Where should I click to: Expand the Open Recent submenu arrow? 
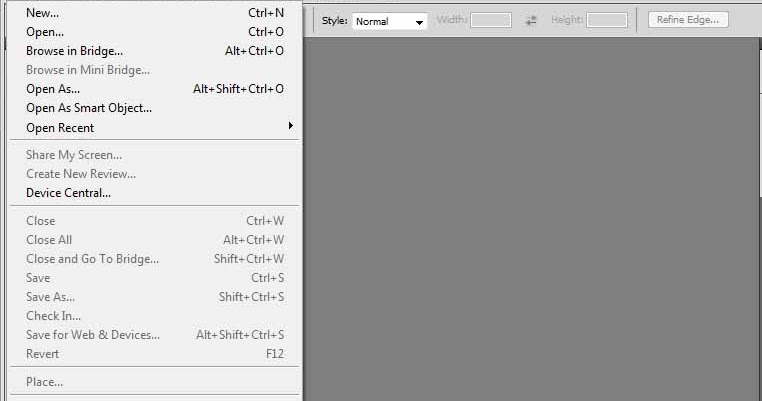pos(291,126)
